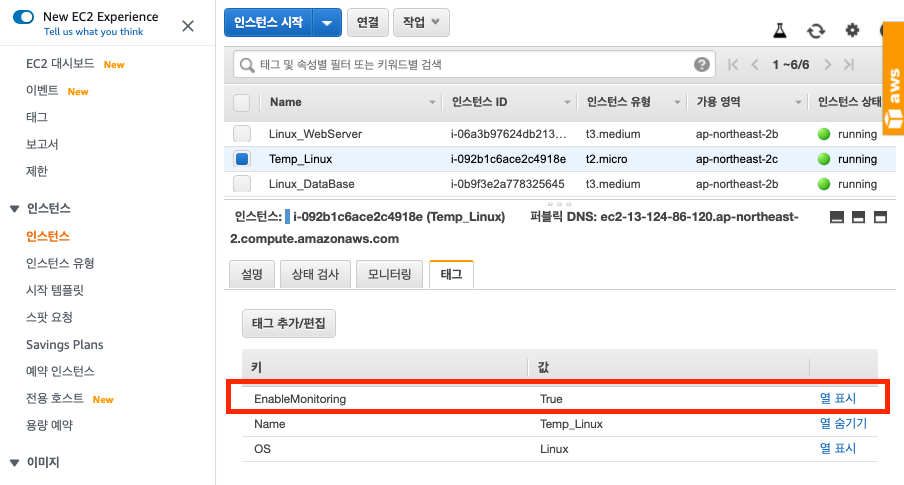Image resolution: width=904 pixels, height=485 pixels.
Task: Sort by the Name column arrow
Action: coord(432,103)
